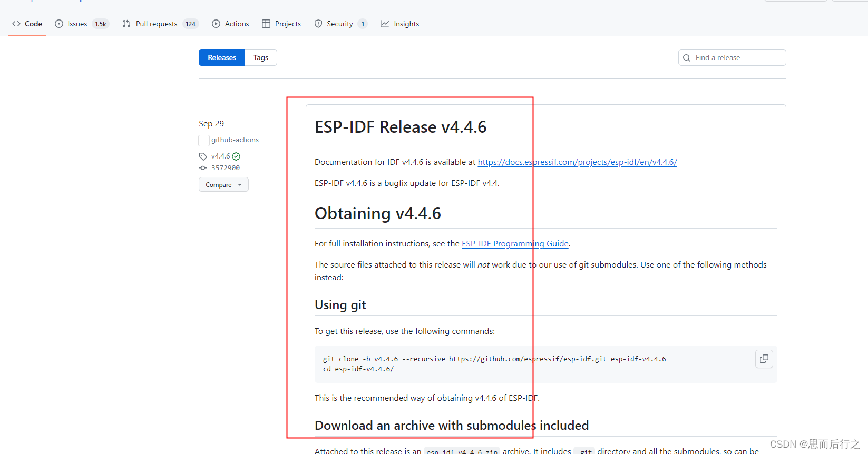Open the Security tab
The width and height of the screenshot is (868, 454).
click(x=340, y=24)
